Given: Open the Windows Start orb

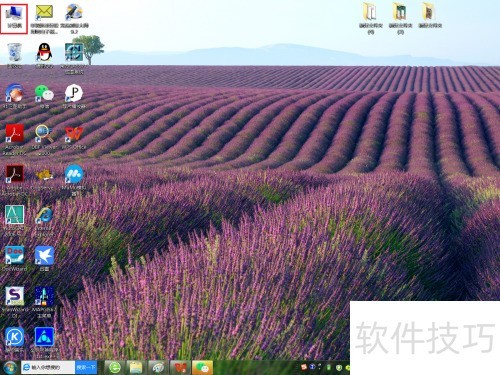Looking at the screenshot, I should point(10,367).
